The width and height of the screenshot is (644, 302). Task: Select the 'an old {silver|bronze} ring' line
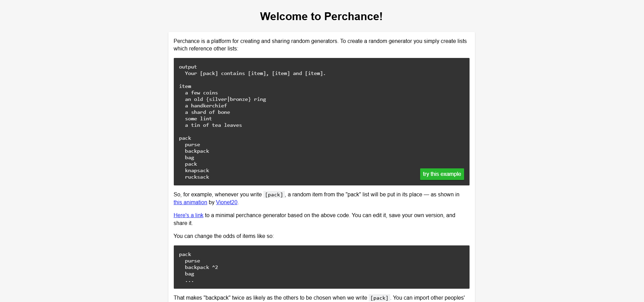point(225,100)
